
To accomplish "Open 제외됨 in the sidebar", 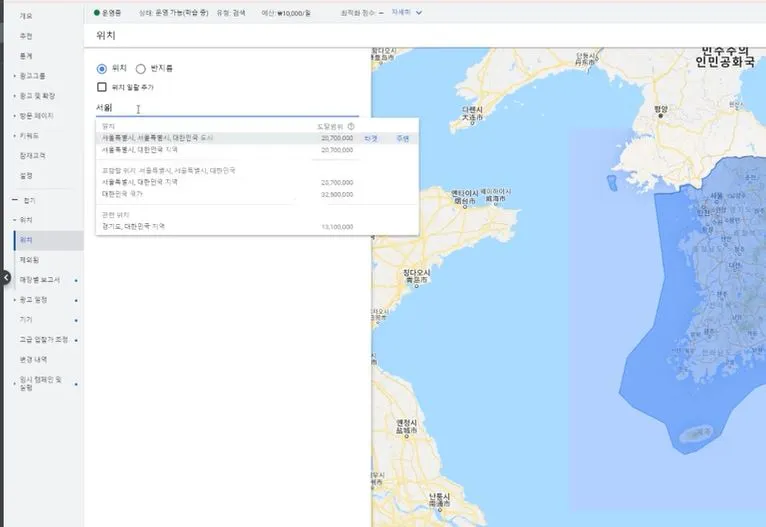I will tap(29, 260).
